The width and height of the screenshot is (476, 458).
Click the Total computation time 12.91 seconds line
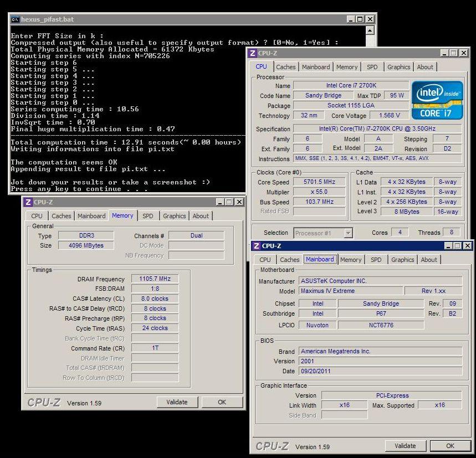(126, 142)
